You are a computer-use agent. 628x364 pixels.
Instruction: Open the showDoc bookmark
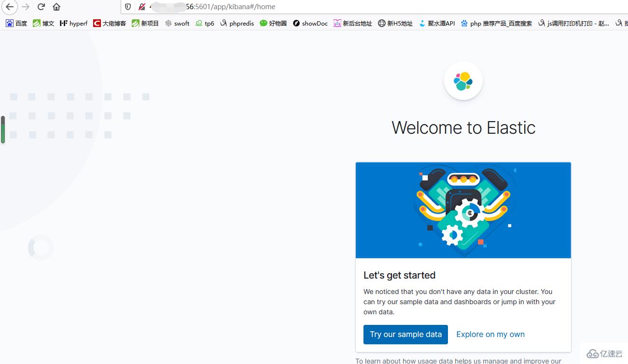[310, 23]
